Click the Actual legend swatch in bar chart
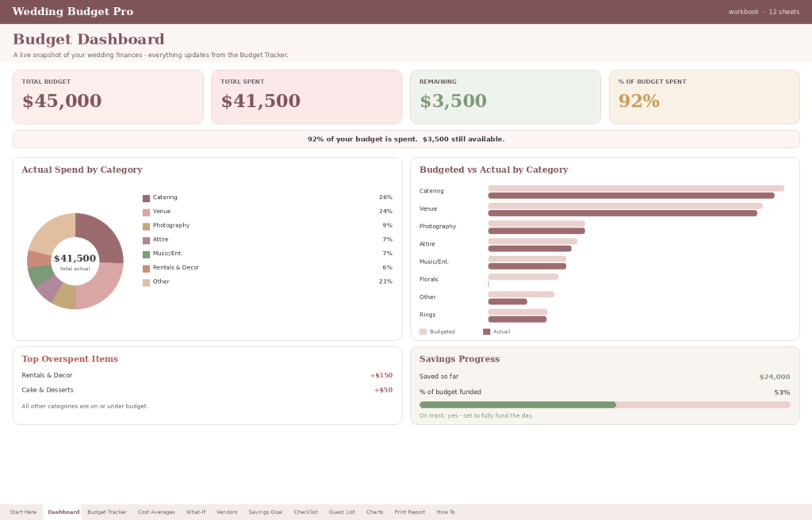 [x=486, y=331]
